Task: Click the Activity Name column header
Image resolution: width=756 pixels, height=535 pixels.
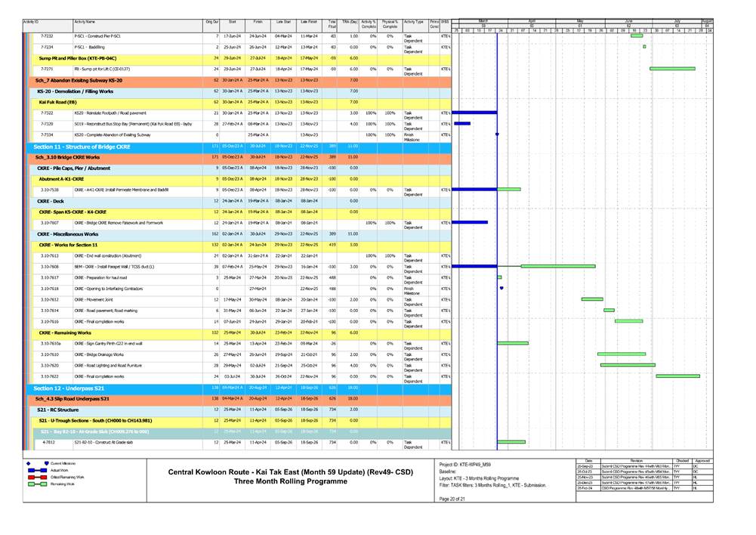Action: (85, 23)
